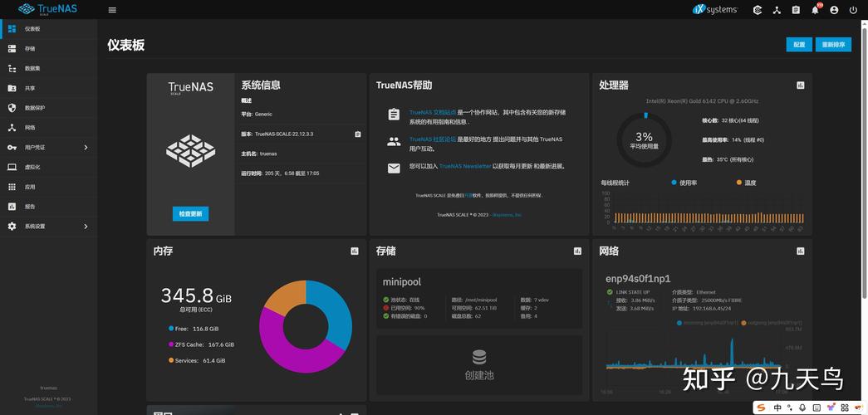Open 应用 in the sidebar

tap(49, 187)
